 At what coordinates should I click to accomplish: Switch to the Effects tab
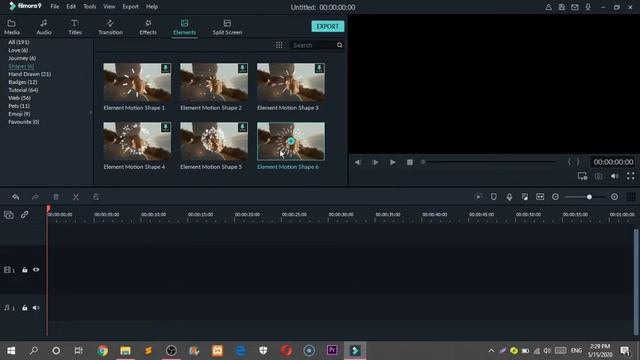[x=148, y=27]
